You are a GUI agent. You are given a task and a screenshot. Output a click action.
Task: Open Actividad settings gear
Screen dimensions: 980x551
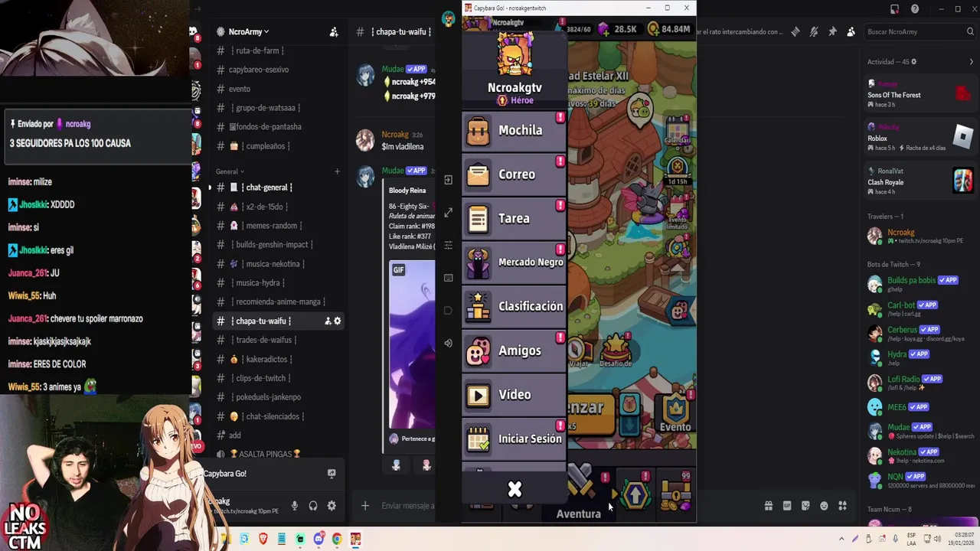click(913, 62)
